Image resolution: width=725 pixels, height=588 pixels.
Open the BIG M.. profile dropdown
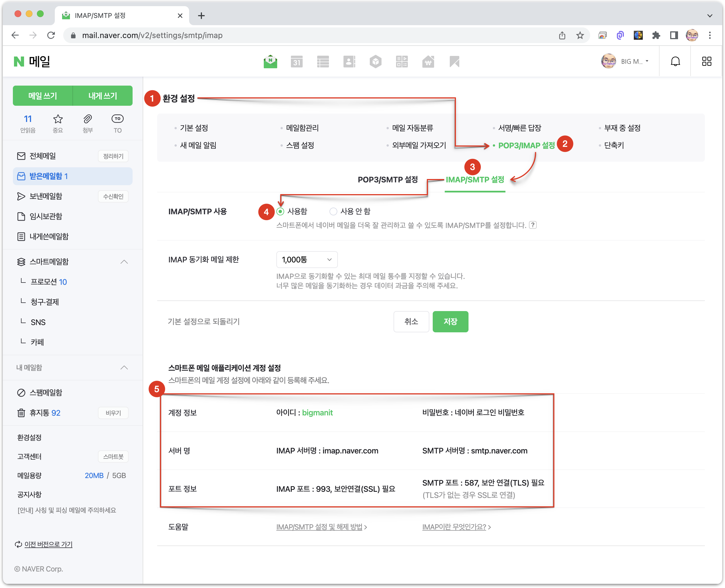click(x=625, y=61)
